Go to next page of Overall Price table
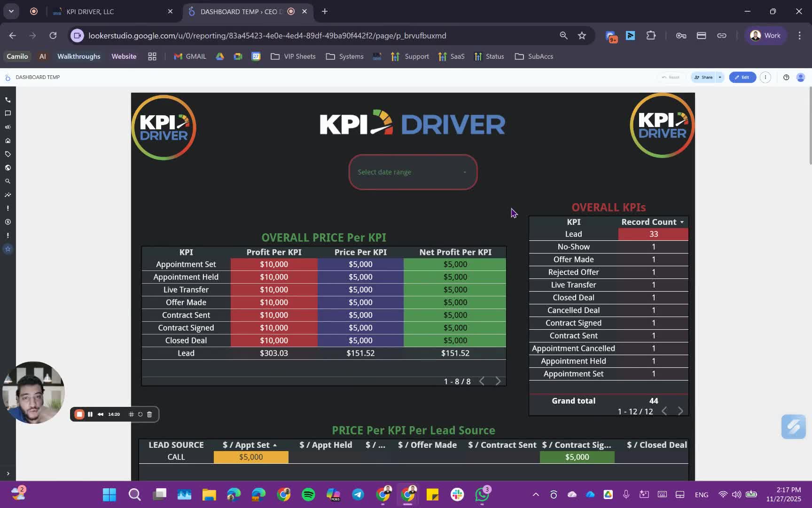812x508 pixels. (x=498, y=381)
